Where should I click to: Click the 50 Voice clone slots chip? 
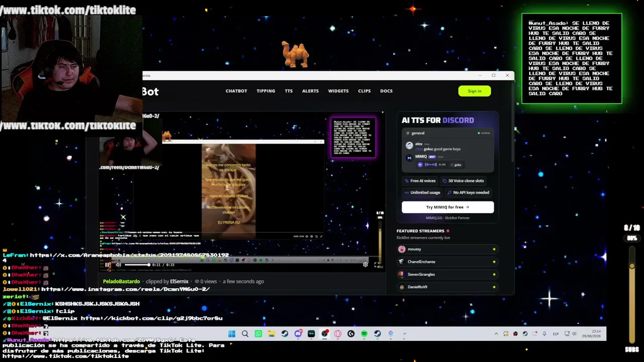(x=463, y=181)
